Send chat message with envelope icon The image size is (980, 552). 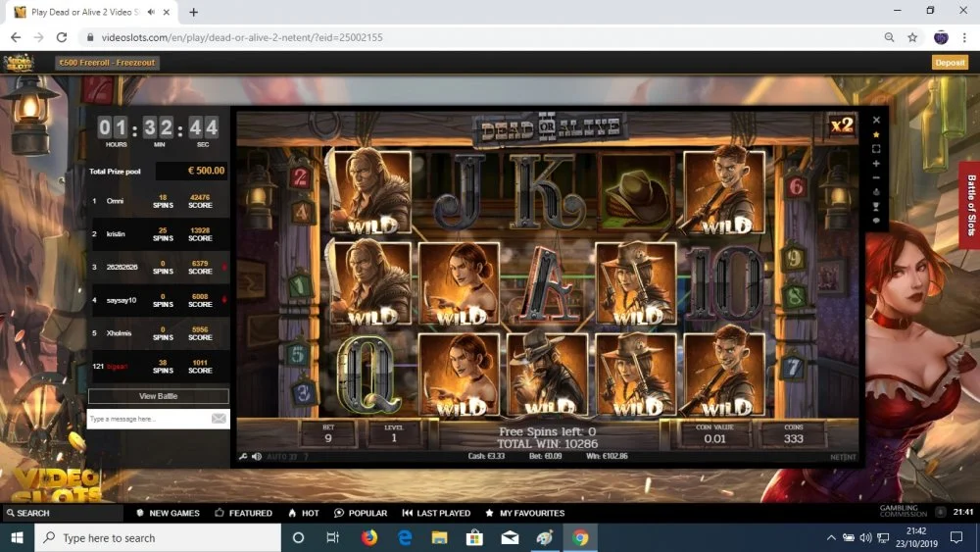219,419
